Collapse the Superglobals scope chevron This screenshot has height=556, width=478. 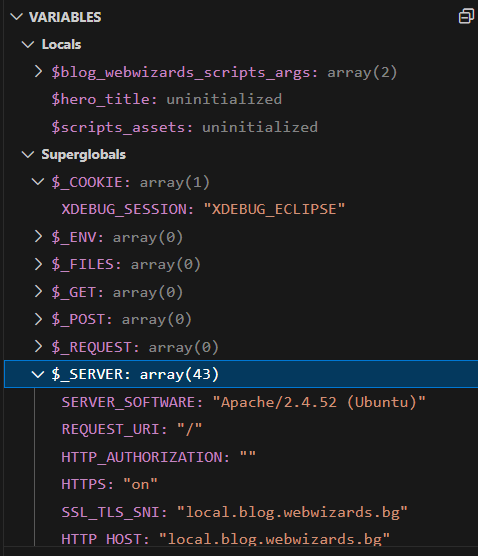pos(28,155)
